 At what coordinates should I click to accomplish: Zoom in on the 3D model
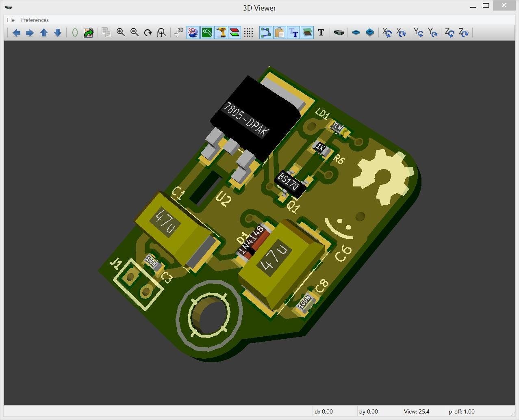click(x=120, y=32)
